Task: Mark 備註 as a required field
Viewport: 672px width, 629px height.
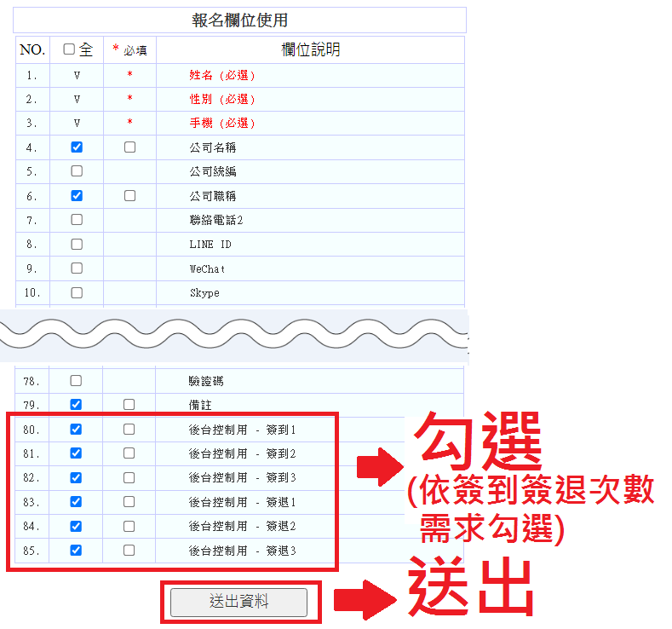Action: pyautogui.click(x=129, y=405)
